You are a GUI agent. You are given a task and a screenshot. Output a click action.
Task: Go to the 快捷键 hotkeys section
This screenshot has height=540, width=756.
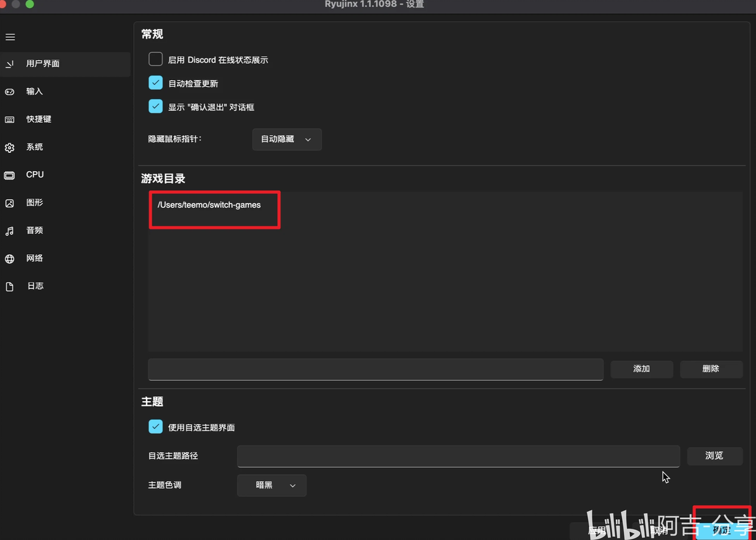point(65,119)
